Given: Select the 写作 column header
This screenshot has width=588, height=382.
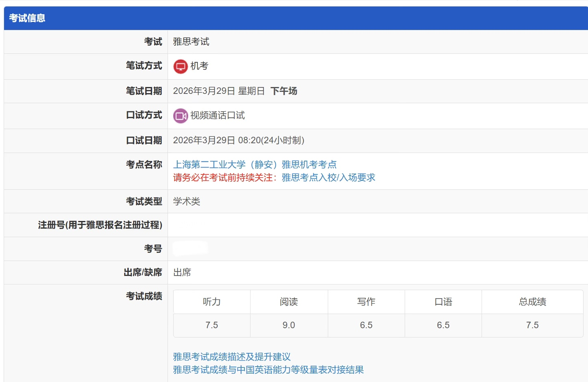Looking at the screenshot, I should (366, 302).
